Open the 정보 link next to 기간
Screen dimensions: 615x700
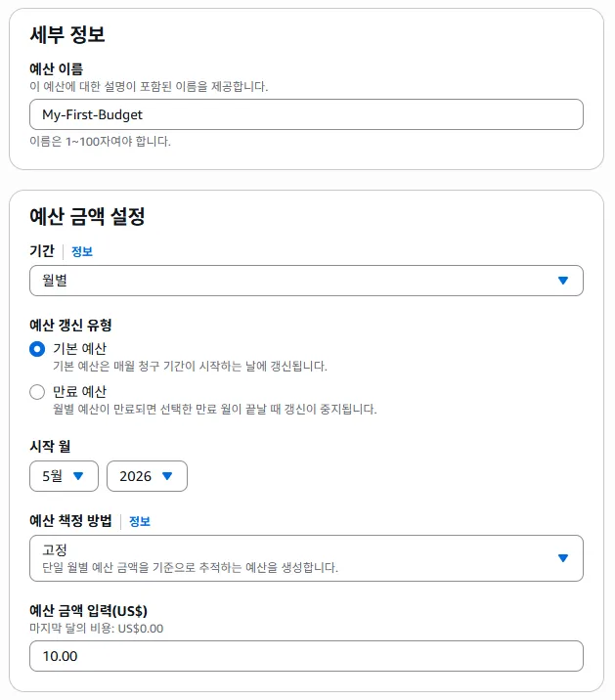[x=82, y=251]
